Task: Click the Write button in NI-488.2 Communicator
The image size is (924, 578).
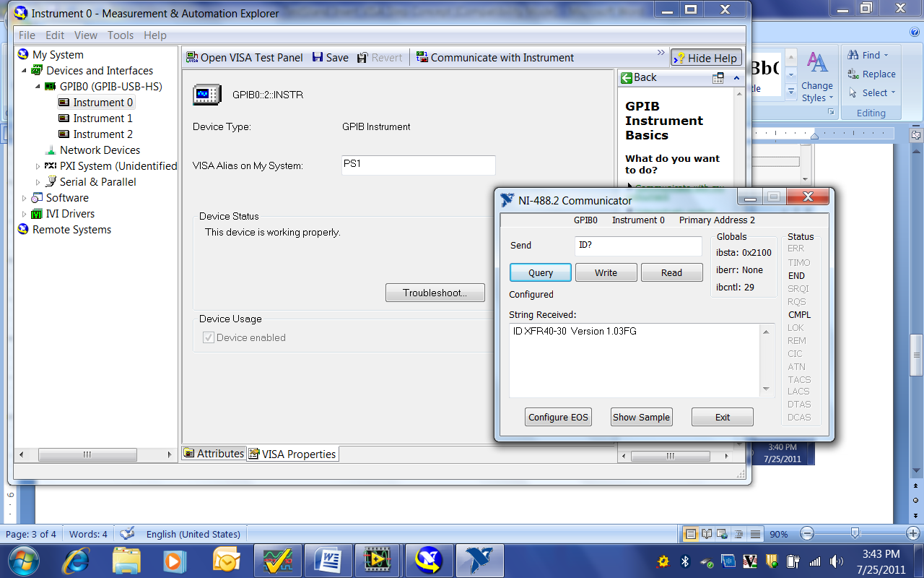Action: click(x=606, y=272)
